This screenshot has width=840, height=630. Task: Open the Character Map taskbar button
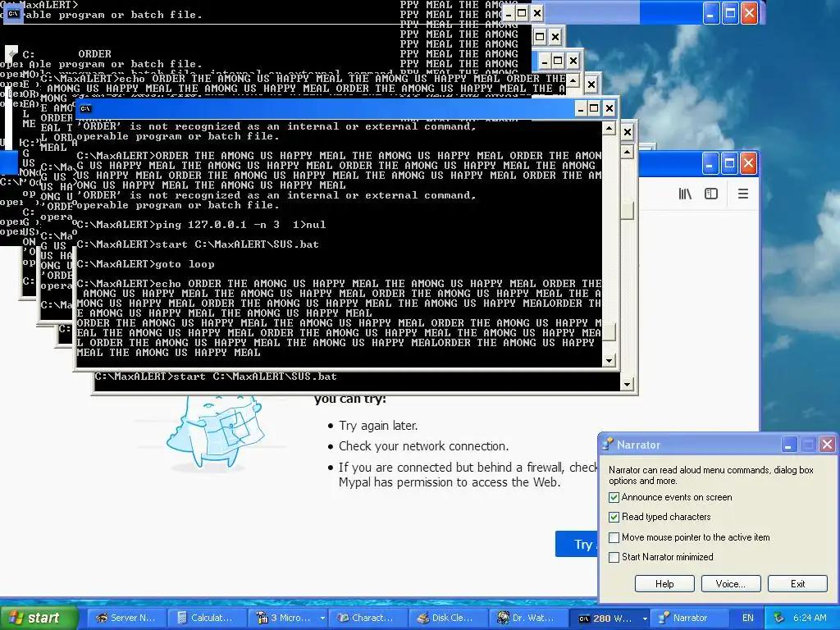click(x=367, y=618)
